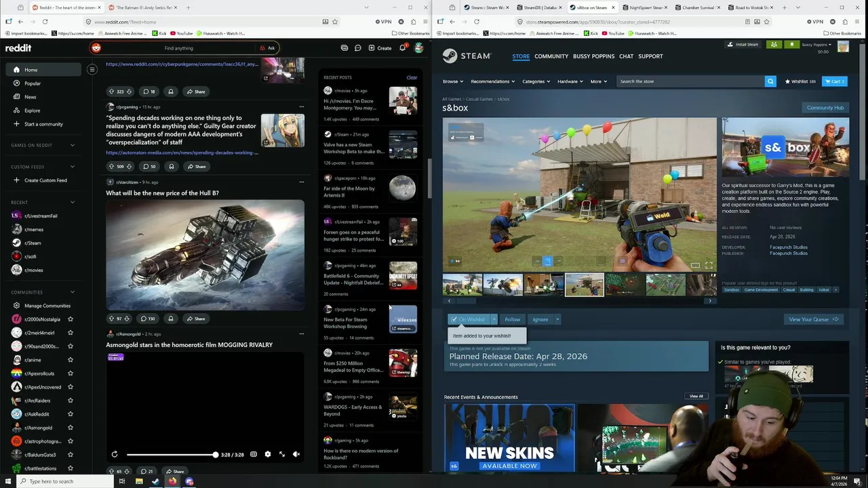Click the Reddit advertise icon in header
Screen dimensions: 868x488
[344, 48]
